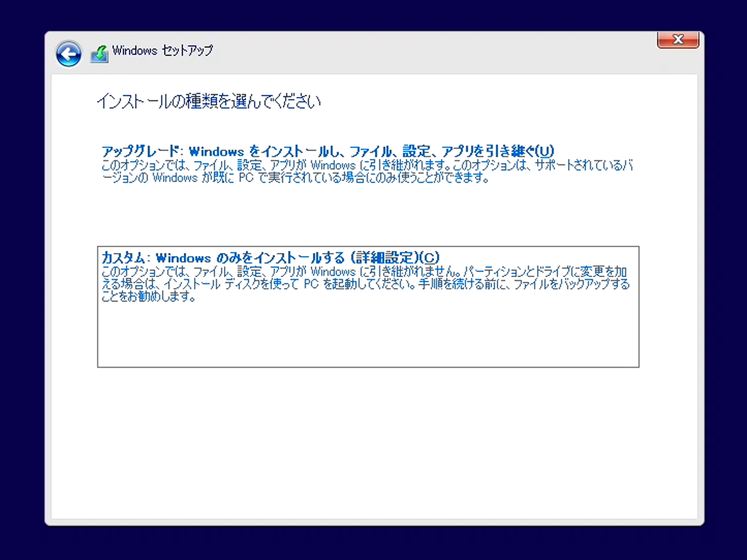Screen dimensions: 747x560
Task: Close the Windows セットアップ window
Action: pos(678,39)
